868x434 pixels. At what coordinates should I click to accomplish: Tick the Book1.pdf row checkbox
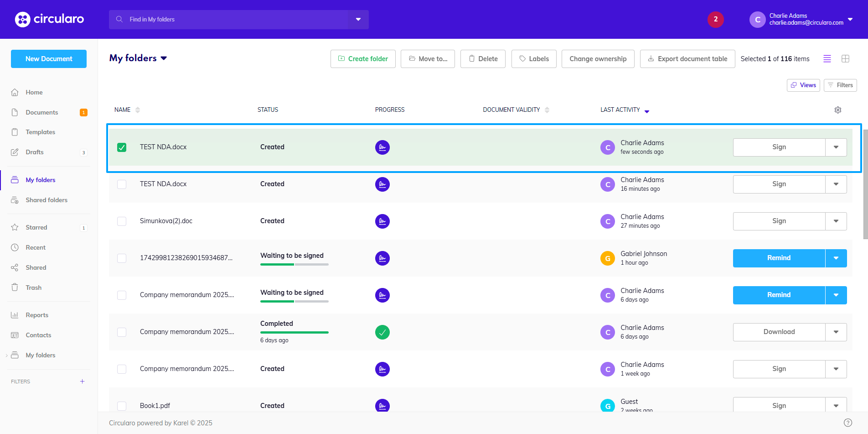click(x=122, y=406)
